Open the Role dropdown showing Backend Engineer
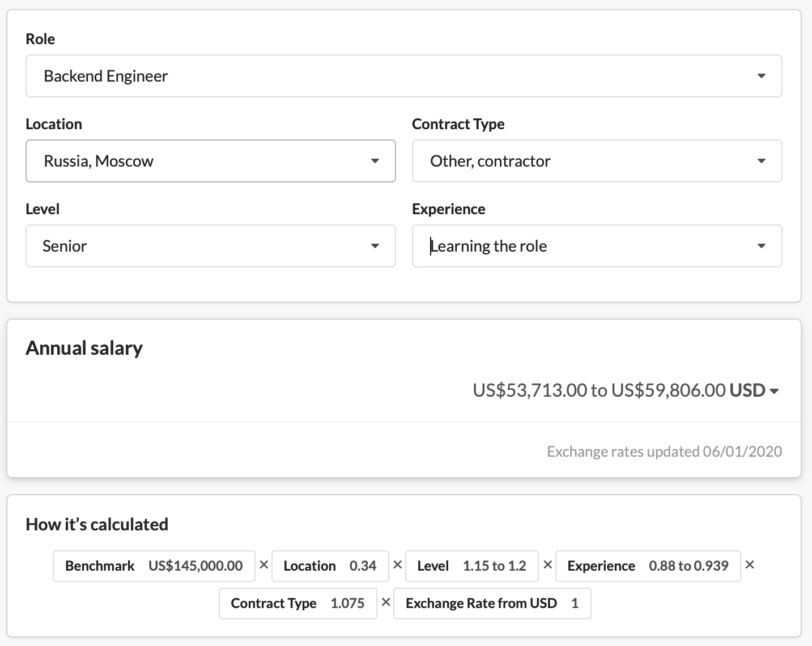Screen dimensions: 812x646 [x=403, y=76]
